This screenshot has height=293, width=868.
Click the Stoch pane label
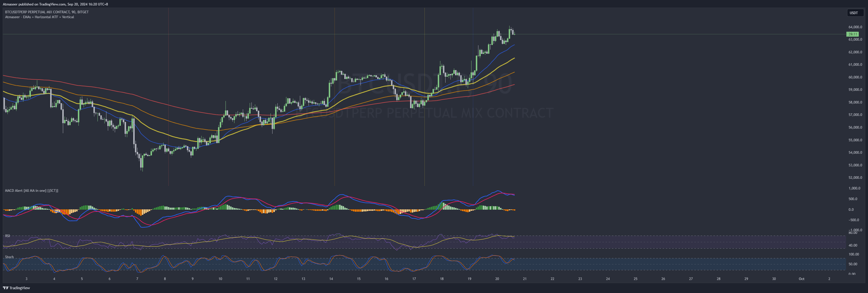click(10, 257)
